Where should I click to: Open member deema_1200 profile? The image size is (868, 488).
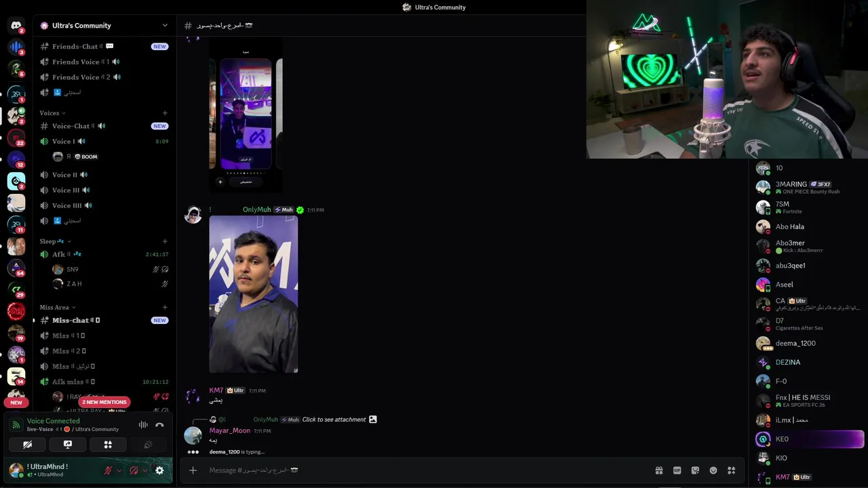(x=809, y=343)
